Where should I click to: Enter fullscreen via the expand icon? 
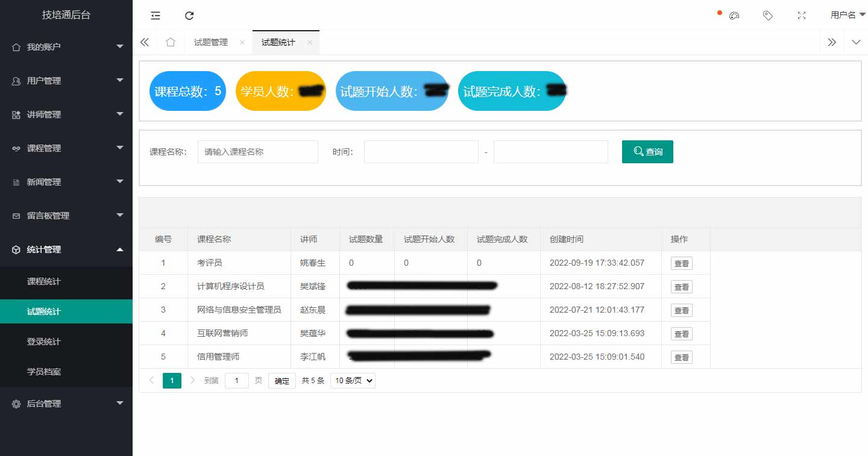tap(801, 15)
